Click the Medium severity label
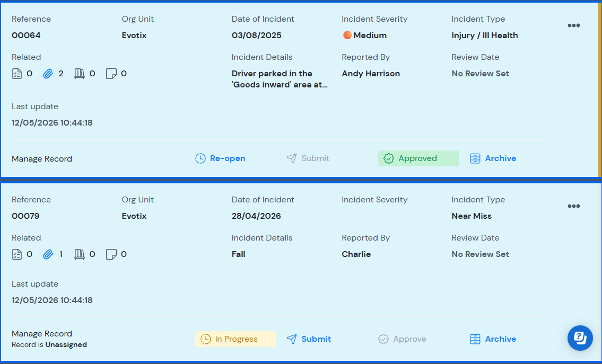The height and width of the screenshot is (364, 602). coord(370,35)
